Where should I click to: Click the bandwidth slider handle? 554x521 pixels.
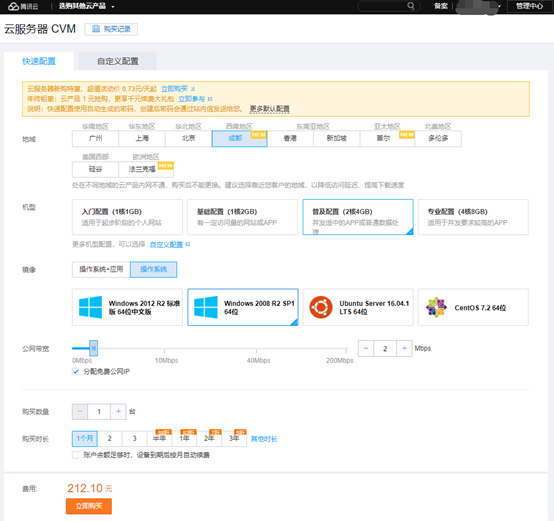[93, 348]
